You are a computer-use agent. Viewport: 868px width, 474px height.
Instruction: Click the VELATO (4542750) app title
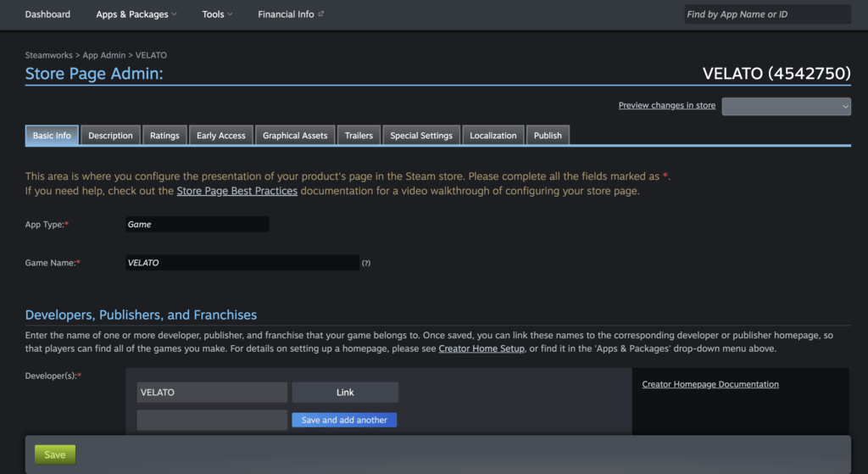coord(776,74)
